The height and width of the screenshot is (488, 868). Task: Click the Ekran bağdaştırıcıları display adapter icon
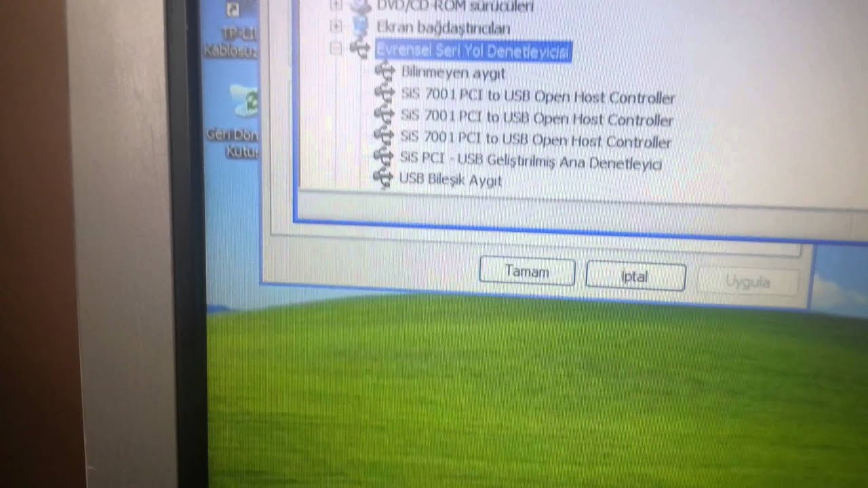point(360,27)
